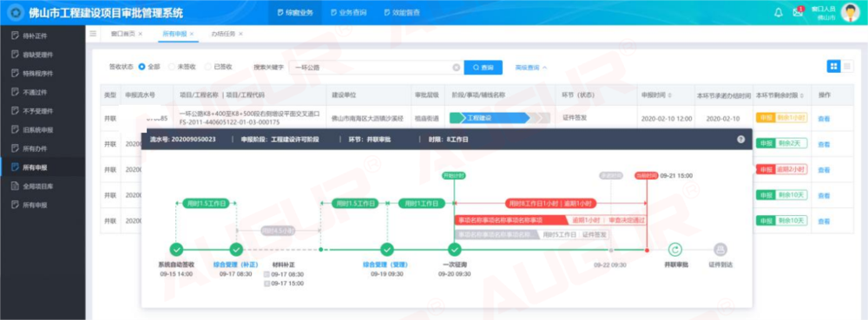868x320 pixels.
Task: Click the 查询 search button
Action: point(483,68)
